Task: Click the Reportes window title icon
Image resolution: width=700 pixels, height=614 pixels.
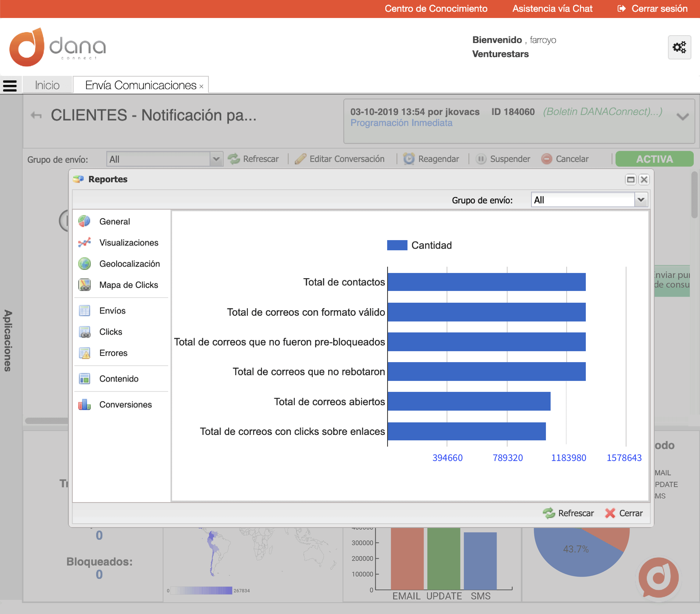Action: tap(78, 179)
